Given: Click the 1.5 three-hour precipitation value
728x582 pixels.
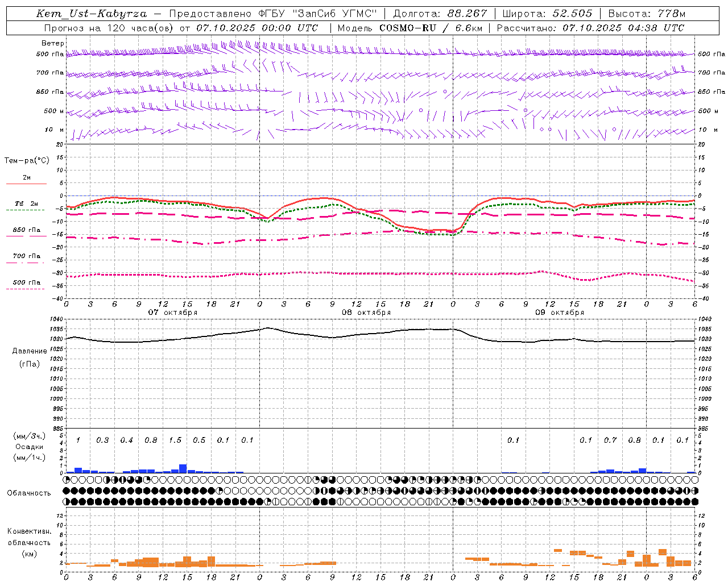Looking at the screenshot, I should 175,440.
